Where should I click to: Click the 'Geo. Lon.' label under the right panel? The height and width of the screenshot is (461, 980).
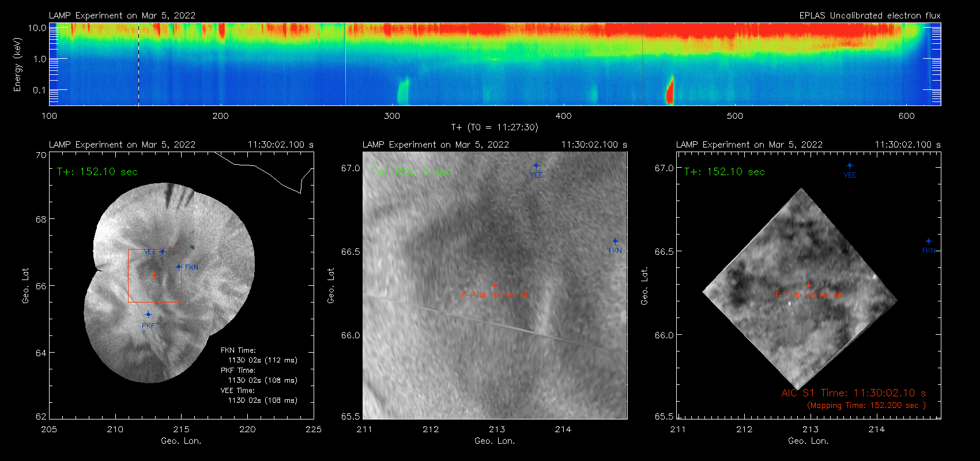click(x=808, y=441)
